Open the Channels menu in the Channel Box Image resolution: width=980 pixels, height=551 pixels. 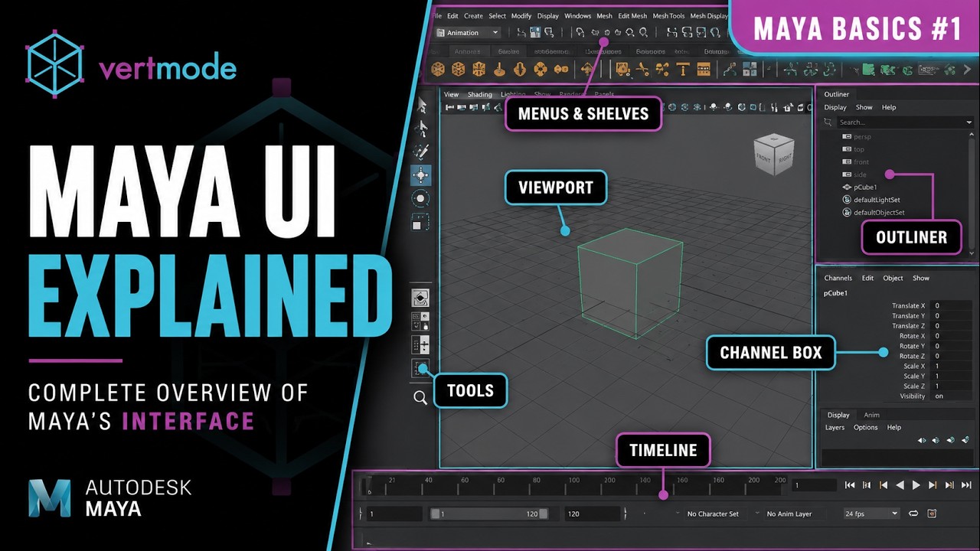click(838, 278)
